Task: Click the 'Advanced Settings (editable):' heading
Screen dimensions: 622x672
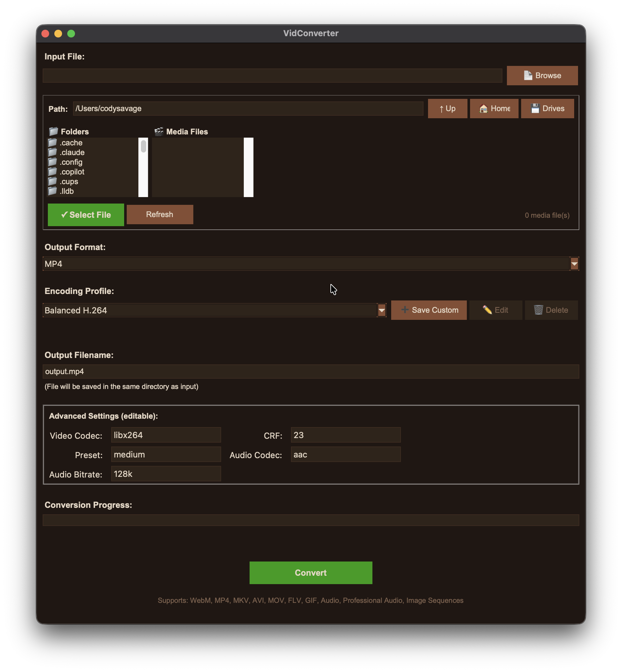Action: [103, 416]
